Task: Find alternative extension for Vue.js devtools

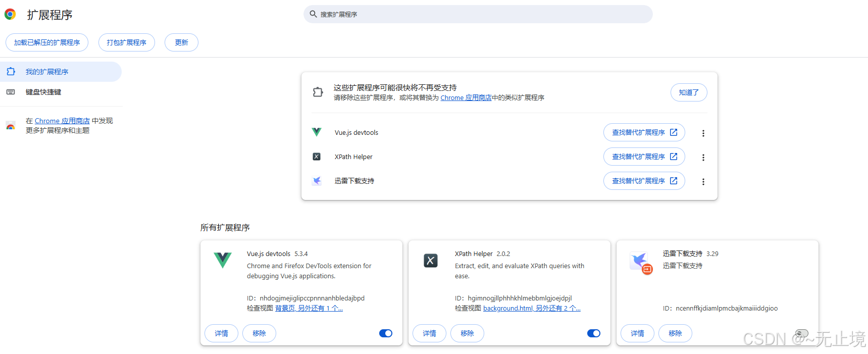Action: [x=644, y=132]
